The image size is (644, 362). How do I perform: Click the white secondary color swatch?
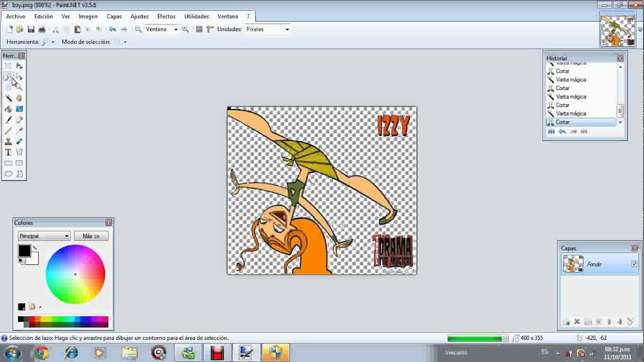(x=34, y=260)
